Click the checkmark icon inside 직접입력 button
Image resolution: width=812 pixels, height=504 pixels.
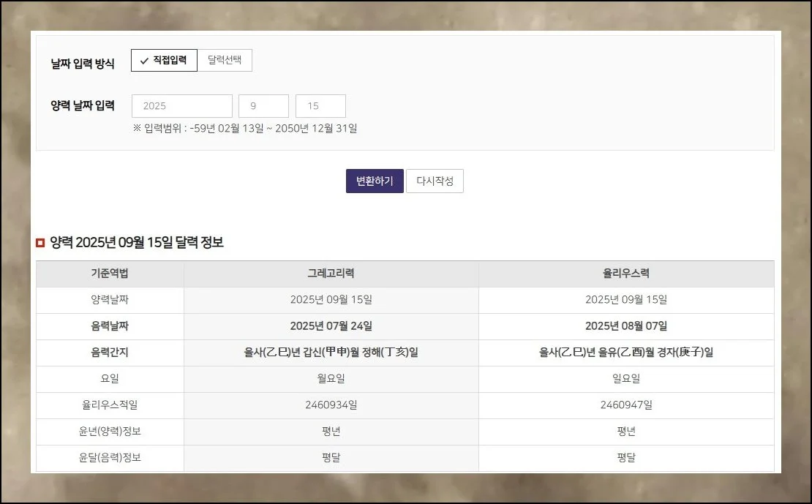(143, 60)
